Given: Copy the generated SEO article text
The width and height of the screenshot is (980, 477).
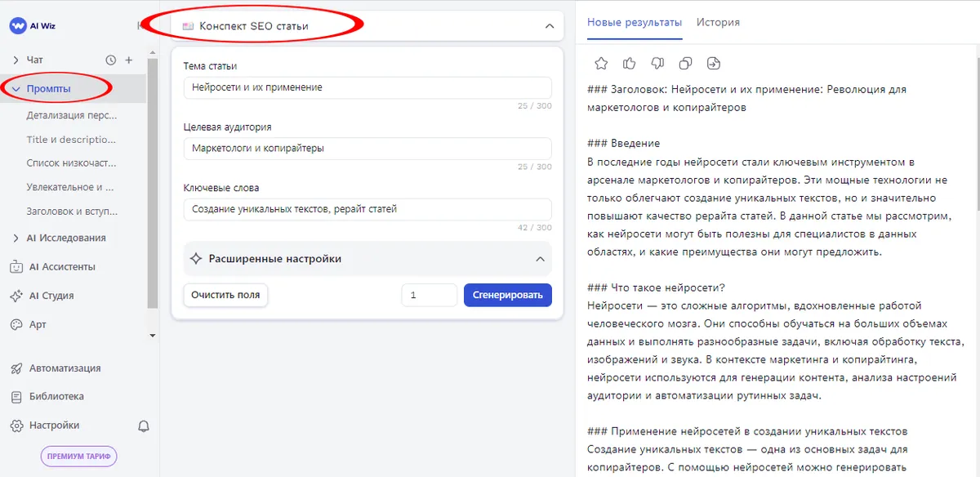Looking at the screenshot, I should pos(684,63).
